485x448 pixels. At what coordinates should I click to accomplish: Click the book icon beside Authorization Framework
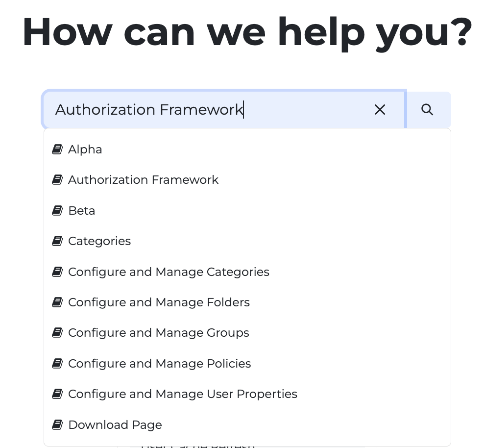coord(57,180)
